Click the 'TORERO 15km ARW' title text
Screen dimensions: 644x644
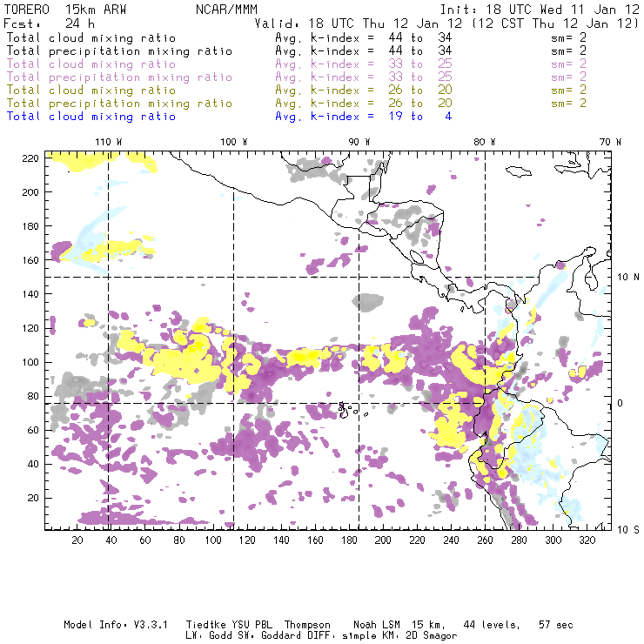point(65,10)
